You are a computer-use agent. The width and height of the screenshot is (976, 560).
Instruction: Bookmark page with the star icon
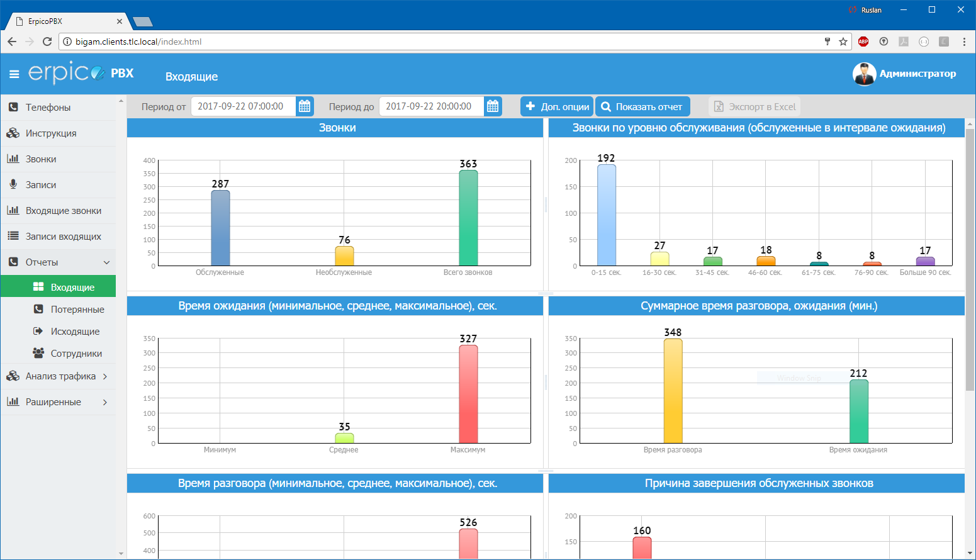[843, 42]
